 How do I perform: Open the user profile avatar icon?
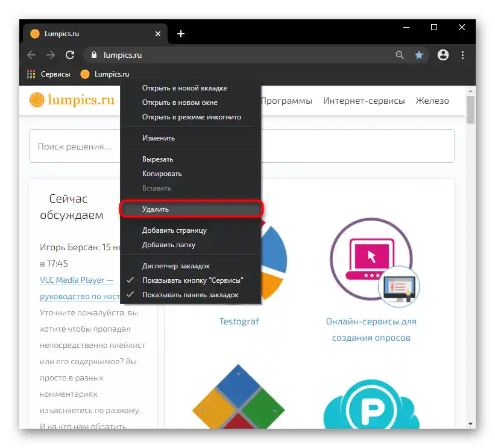point(443,55)
